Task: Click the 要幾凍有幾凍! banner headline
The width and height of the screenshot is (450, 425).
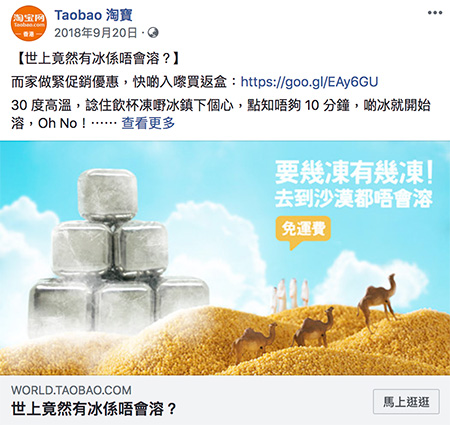Action: tap(354, 173)
